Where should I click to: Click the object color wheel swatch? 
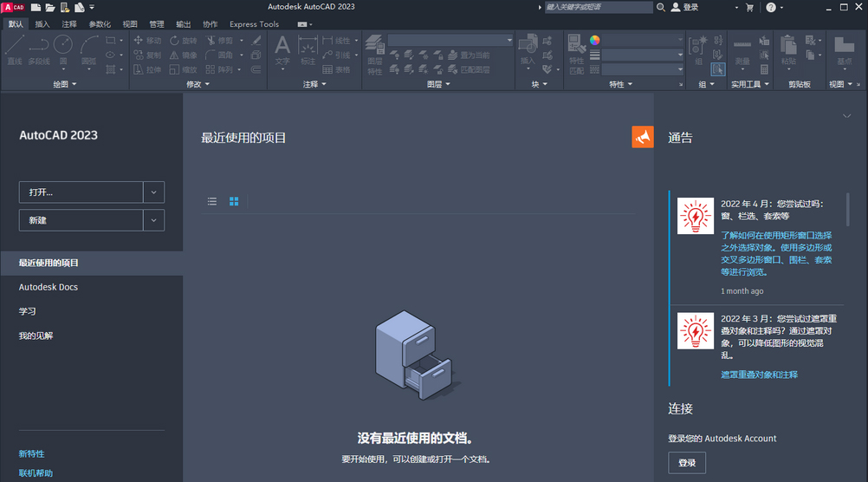tap(594, 41)
